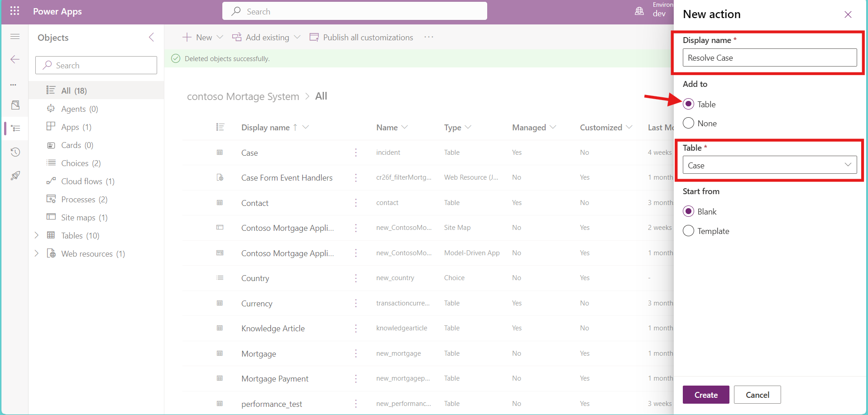Close the New action panel
Screen dimensions: 868x415
(848, 14)
